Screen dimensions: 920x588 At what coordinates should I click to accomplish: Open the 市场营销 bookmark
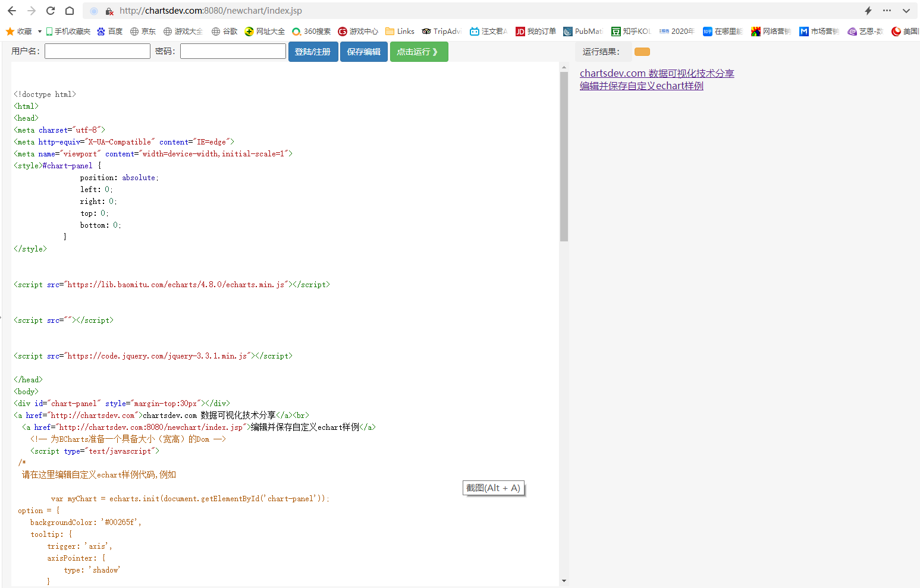coord(819,31)
